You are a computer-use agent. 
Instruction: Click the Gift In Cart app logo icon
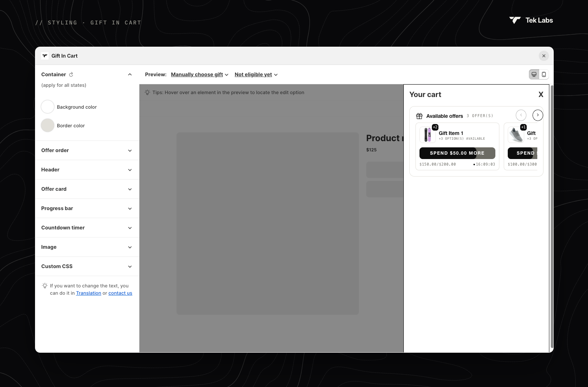tap(45, 56)
